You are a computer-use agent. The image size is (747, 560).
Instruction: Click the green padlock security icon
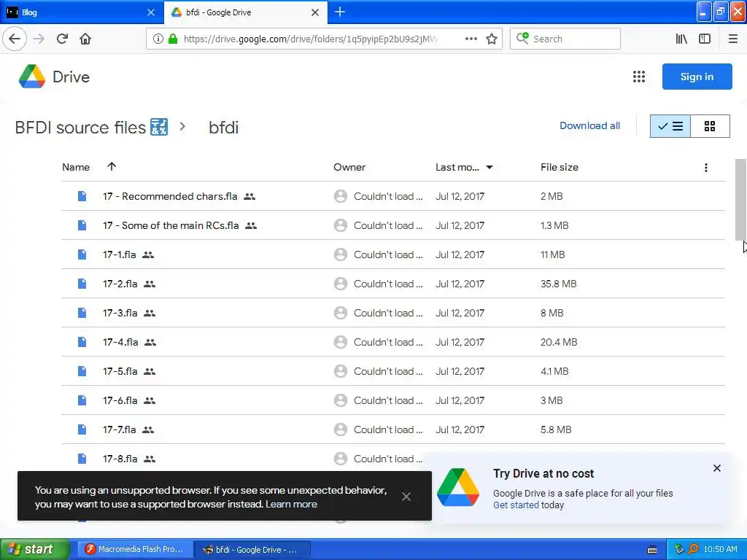(173, 39)
